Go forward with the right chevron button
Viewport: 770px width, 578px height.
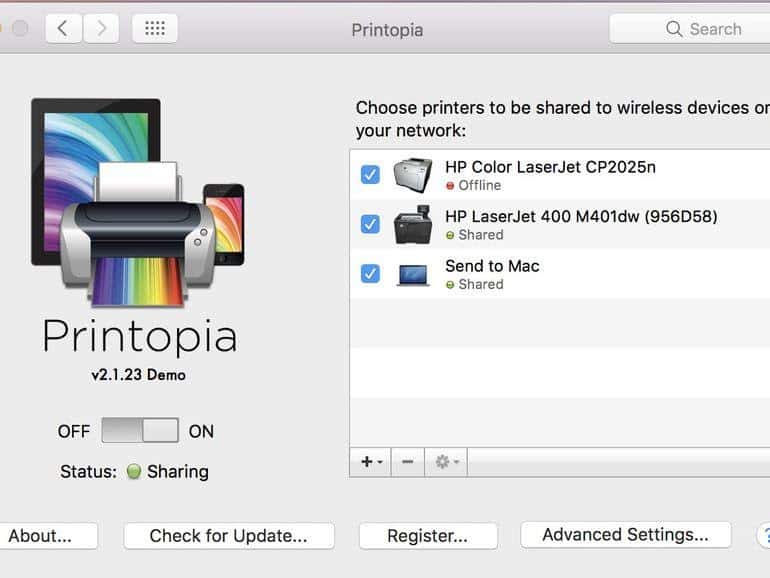(x=101, y=28)
